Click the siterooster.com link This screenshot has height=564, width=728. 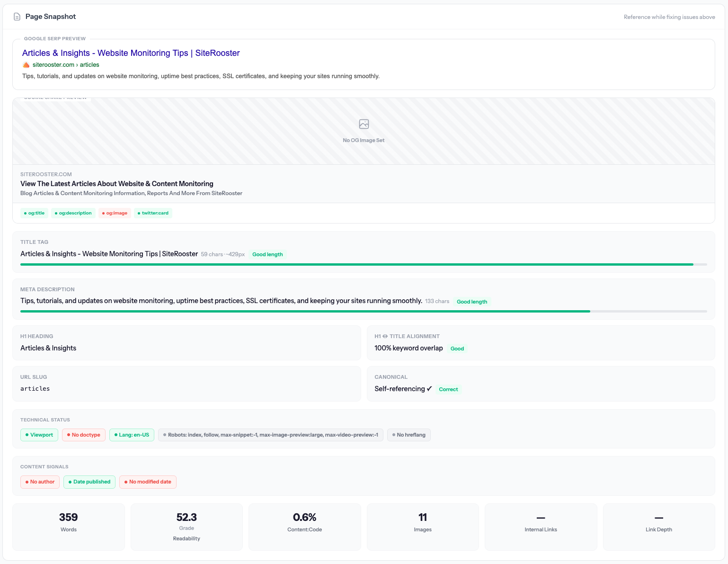(x=53, y=64)
